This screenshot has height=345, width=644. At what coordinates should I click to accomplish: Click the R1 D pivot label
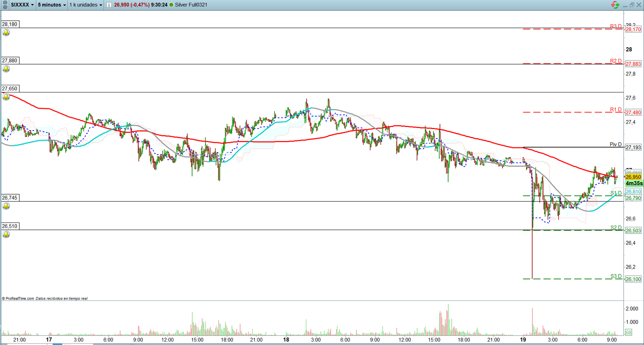(x=616, y=110)
